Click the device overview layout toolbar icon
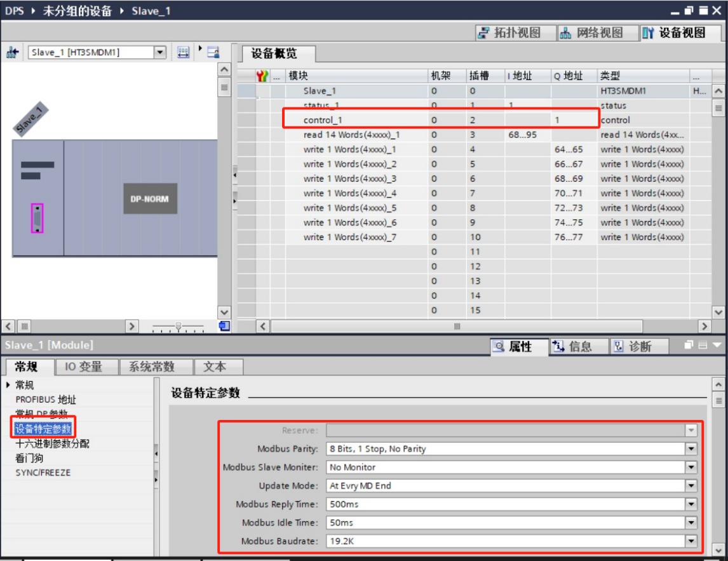Screen dimensions: 728x561 click(213, 53)
